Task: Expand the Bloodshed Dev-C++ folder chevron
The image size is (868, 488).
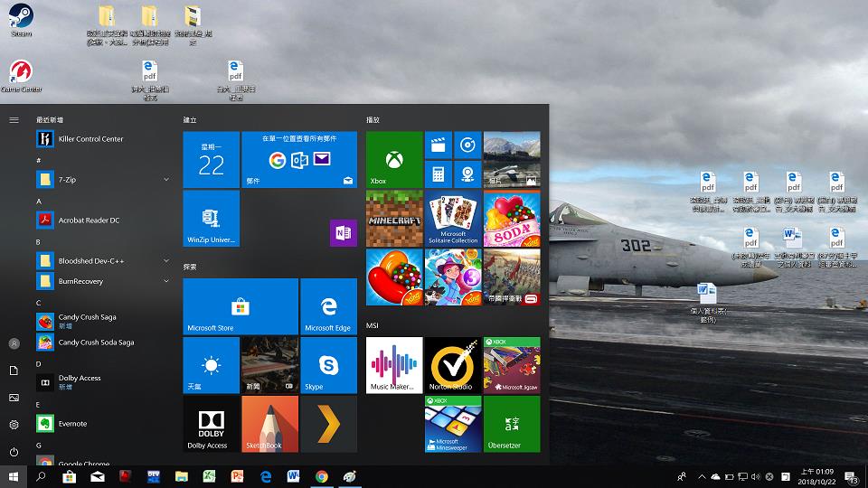Action: [x=166, y=260]
